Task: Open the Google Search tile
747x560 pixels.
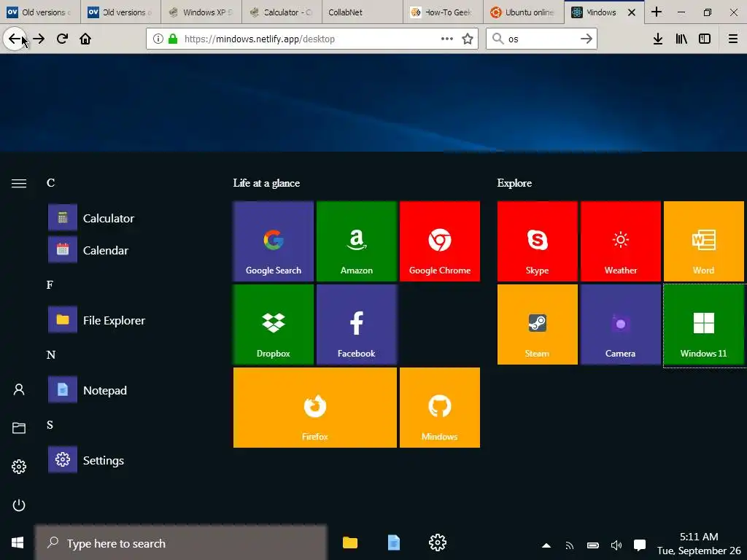Action: click(274, 241)
